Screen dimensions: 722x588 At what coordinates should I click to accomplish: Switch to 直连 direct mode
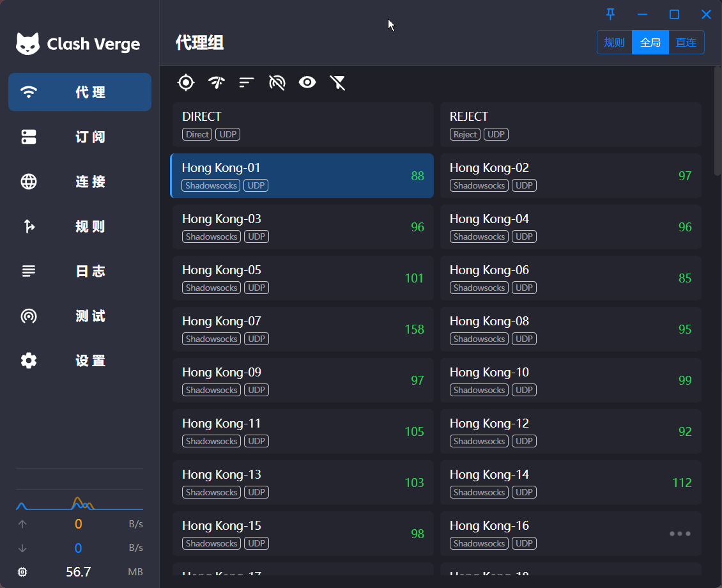[x=686, y=42]
